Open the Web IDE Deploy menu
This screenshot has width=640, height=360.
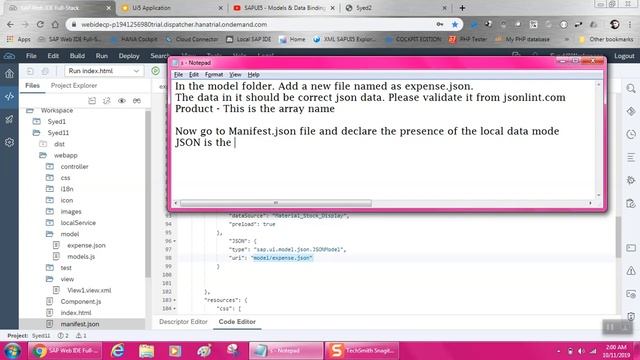click(129, 56)
